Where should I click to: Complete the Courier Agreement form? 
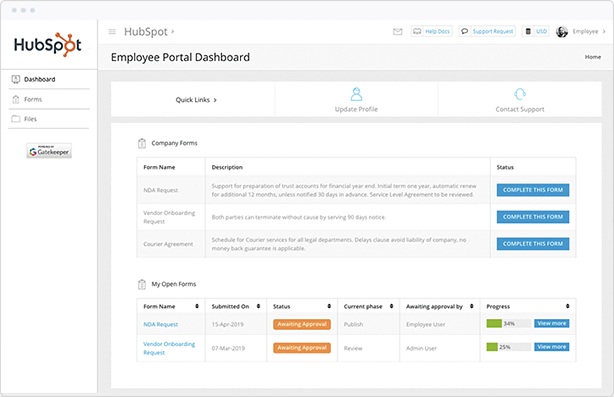tap(533, 244)
